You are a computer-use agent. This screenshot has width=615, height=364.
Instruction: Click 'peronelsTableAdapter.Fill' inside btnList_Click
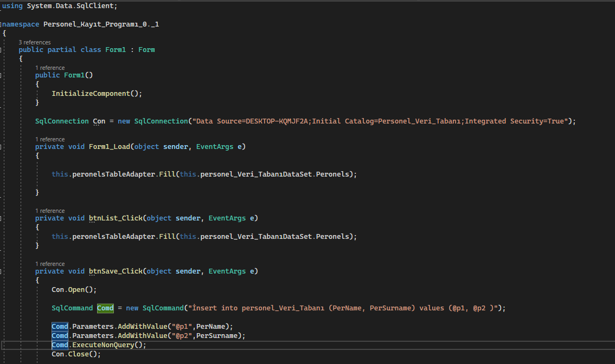[x=124, y=237]
